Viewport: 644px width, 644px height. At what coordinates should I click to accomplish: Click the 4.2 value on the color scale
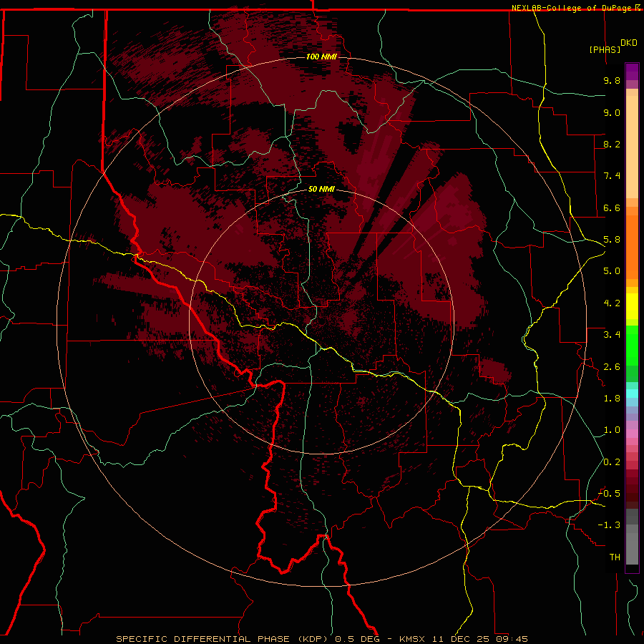tap(612, 303)
